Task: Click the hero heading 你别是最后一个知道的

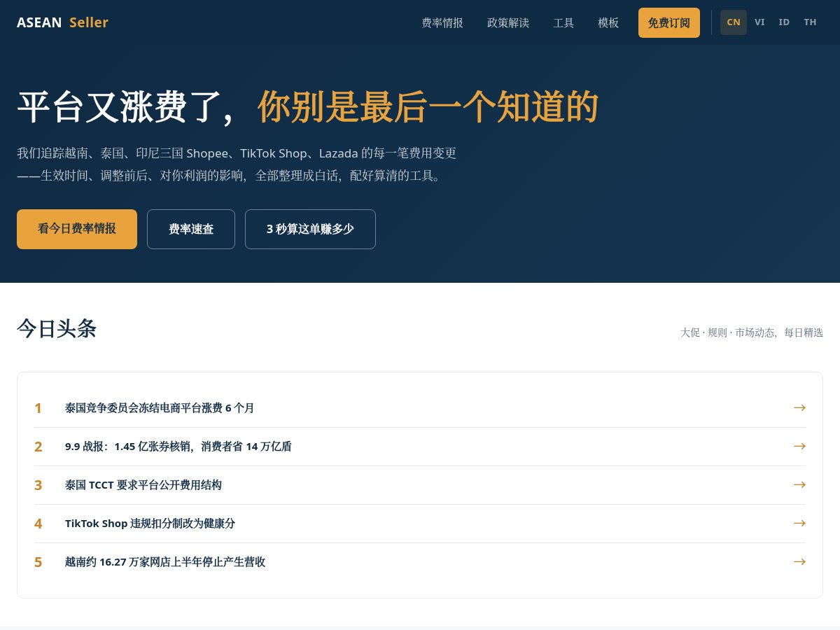Action: pyautogui.click(x=428, y=107)
